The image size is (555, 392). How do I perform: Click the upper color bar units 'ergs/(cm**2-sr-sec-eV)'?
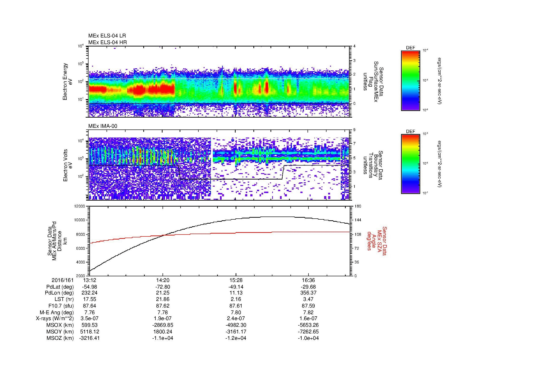[439, 81]
